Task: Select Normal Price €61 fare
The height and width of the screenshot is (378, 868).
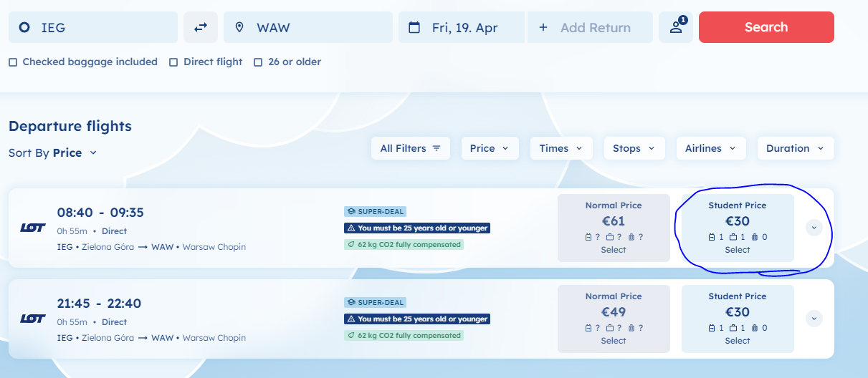Action: coord(614,228)
